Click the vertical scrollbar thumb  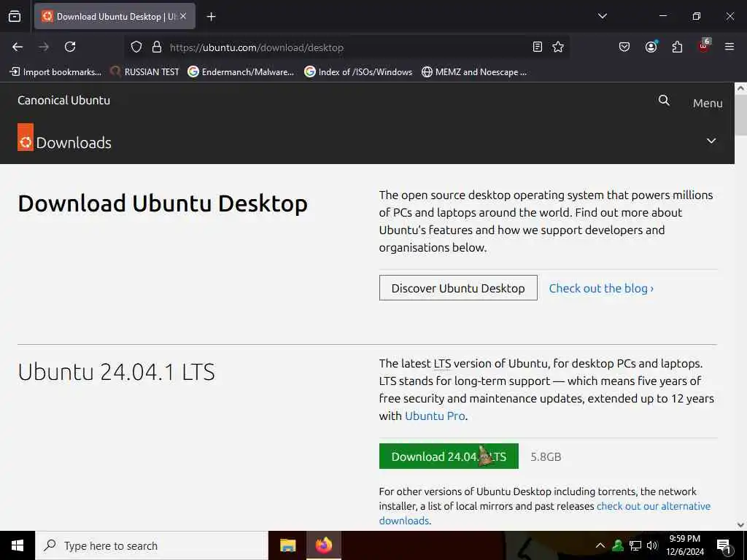tap(740, 114)
